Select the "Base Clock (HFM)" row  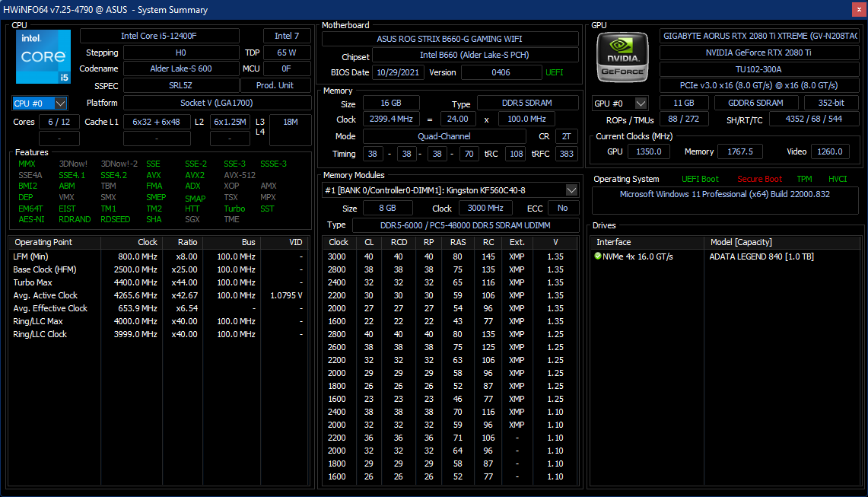pyautogui.click(x=158, y=269)
